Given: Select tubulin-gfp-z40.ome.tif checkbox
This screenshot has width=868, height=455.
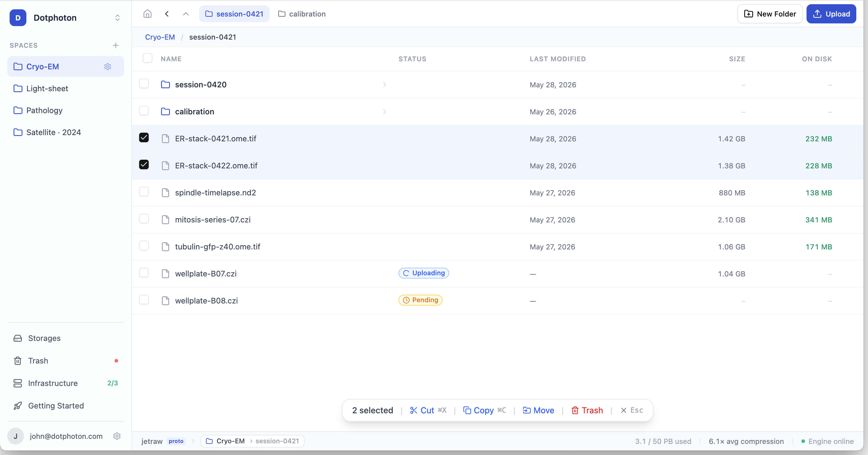Looking at the screenshot, I should tap(144, 246).
